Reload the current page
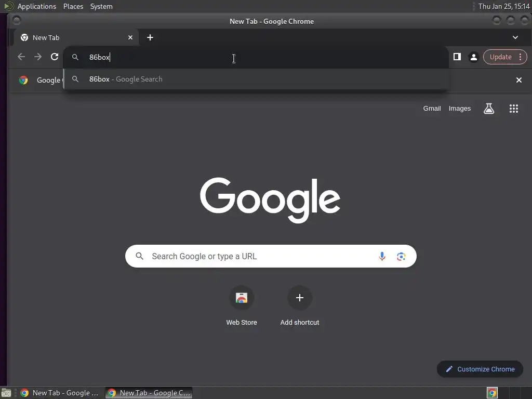 pyautogui.click(x=54, y=57)
